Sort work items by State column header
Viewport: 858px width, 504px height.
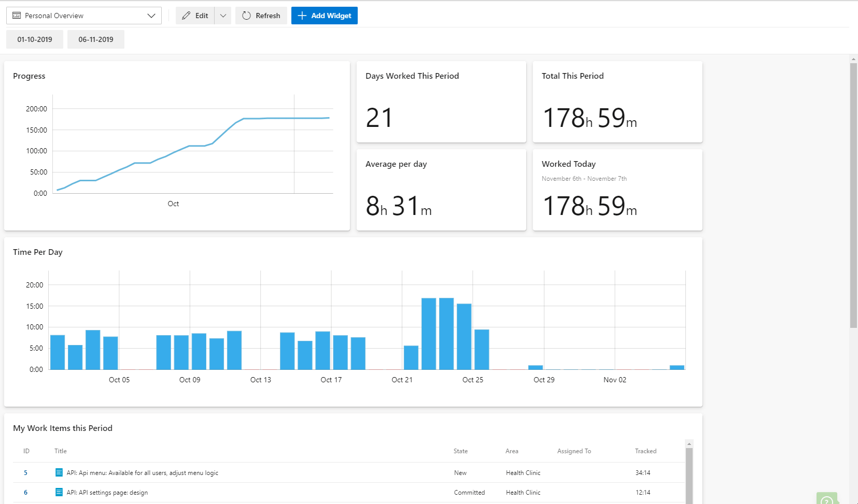461,451
